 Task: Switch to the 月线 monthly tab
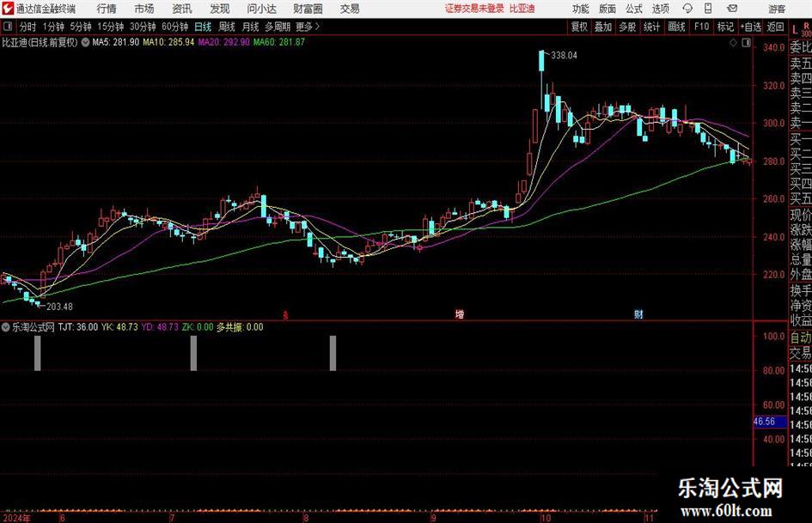point(251,27)
